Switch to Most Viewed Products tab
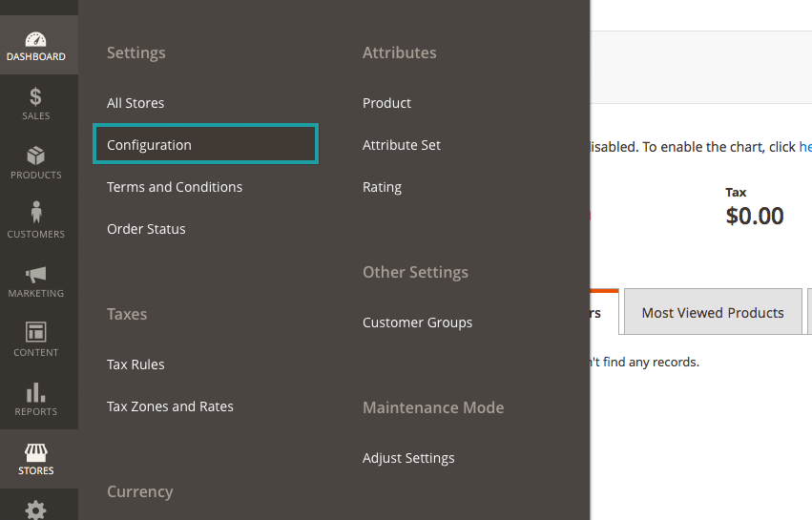This screenshot has height=520, width=812. pos(713,313)
